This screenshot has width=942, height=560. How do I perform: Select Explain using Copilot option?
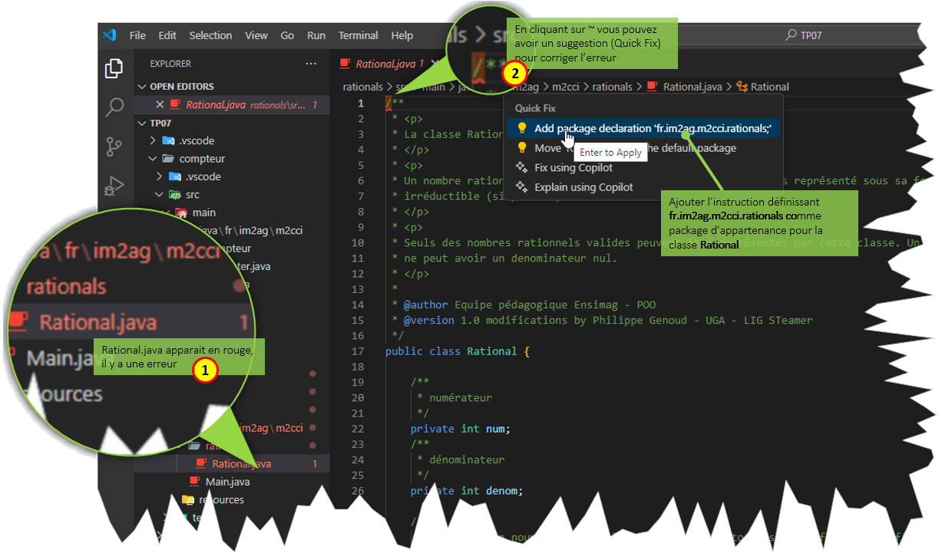click(583, 187)
